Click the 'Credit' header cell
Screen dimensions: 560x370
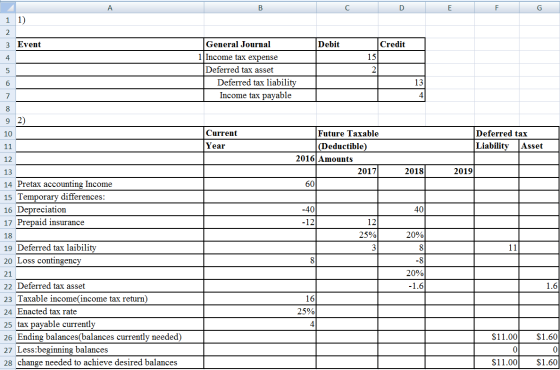coord(402,44)
